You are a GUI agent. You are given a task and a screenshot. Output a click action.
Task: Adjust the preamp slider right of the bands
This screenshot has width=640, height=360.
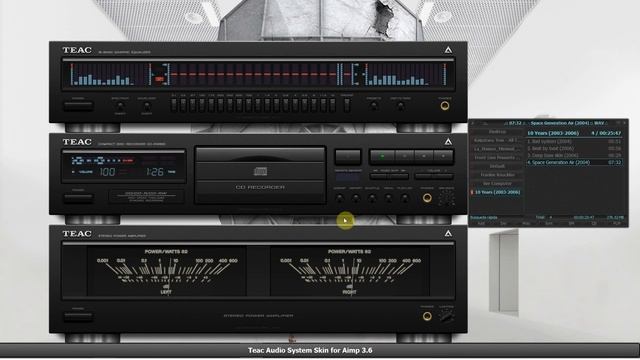(347, 105)
